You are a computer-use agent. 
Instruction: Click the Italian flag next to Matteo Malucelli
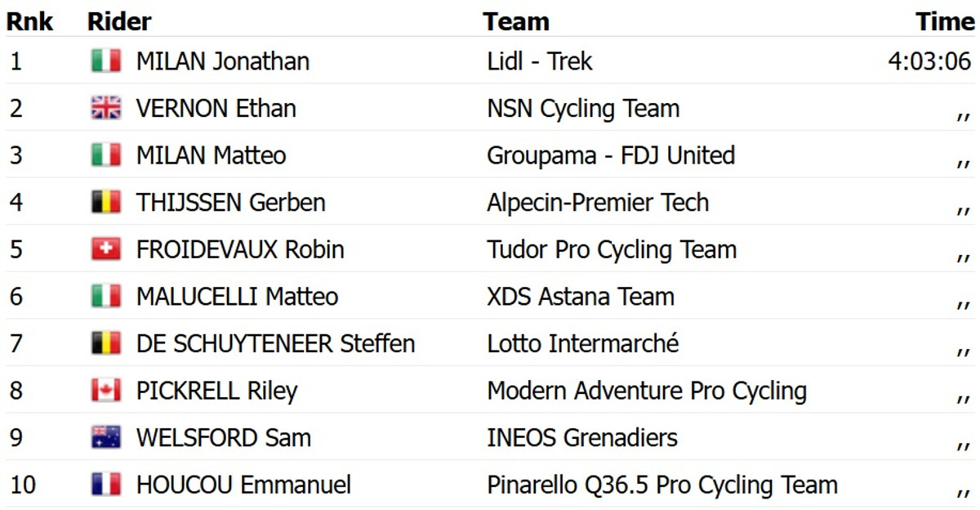(106, 296)
